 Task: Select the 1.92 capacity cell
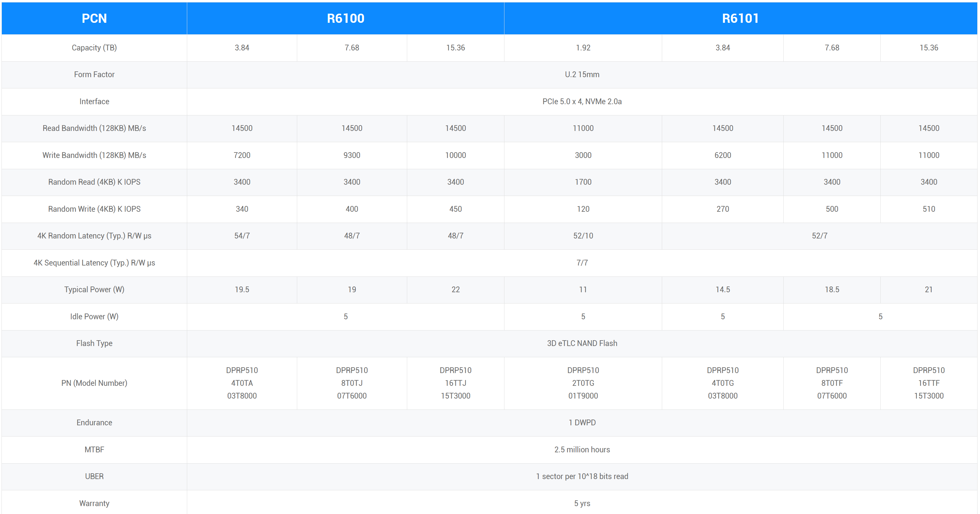(583, 47)
